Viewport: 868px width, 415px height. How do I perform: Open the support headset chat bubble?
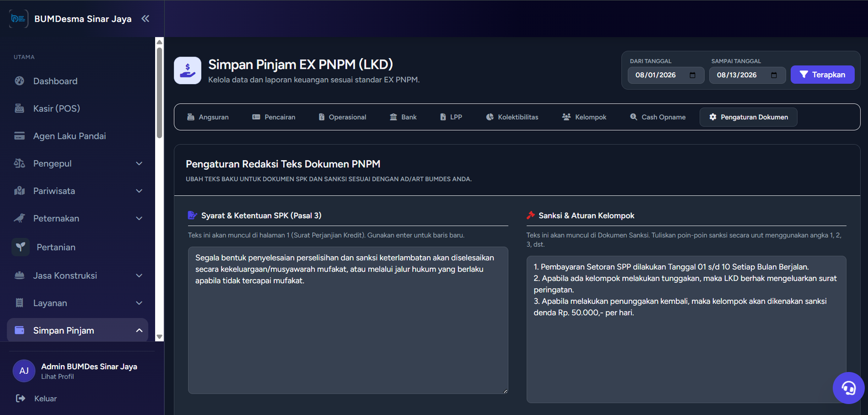pos(848,388)
